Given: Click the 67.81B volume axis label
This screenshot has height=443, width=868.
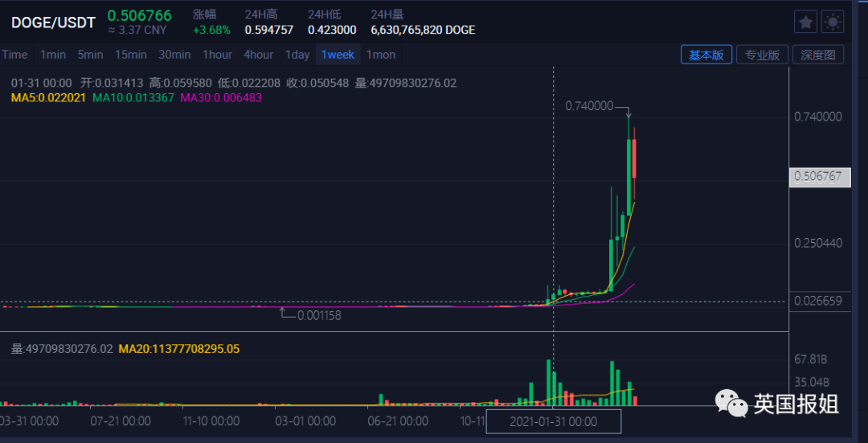Looking at the screenshot, I should point(811,359).
